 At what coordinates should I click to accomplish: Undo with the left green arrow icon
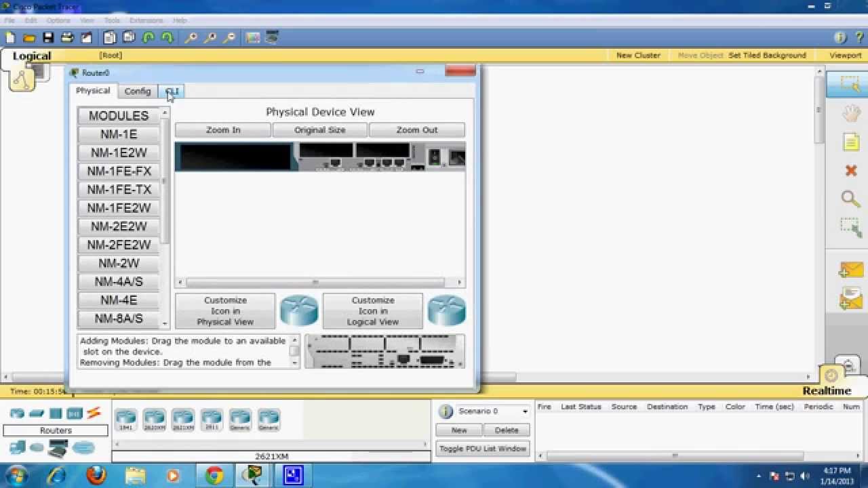coord(148,38)
